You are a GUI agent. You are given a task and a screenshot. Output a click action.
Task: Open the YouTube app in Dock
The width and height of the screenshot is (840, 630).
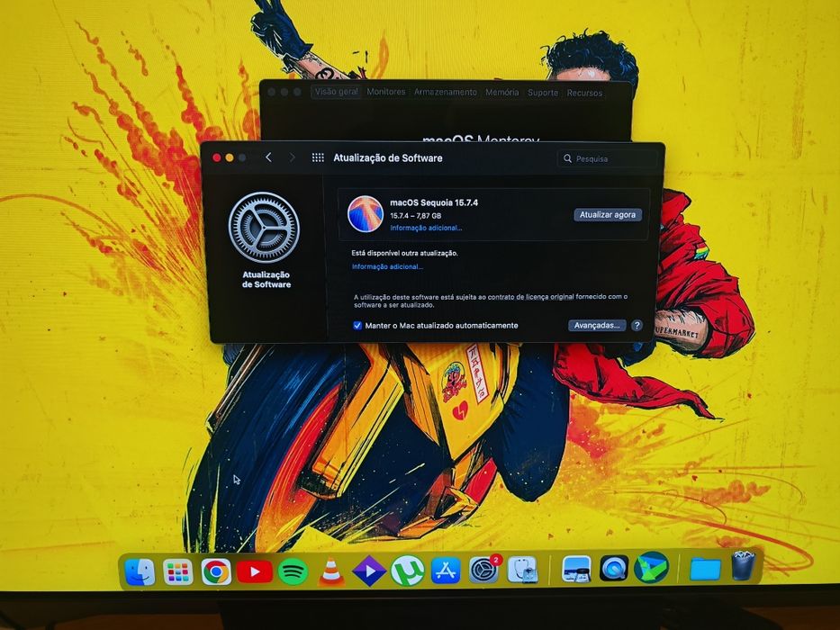pos(255,572)
